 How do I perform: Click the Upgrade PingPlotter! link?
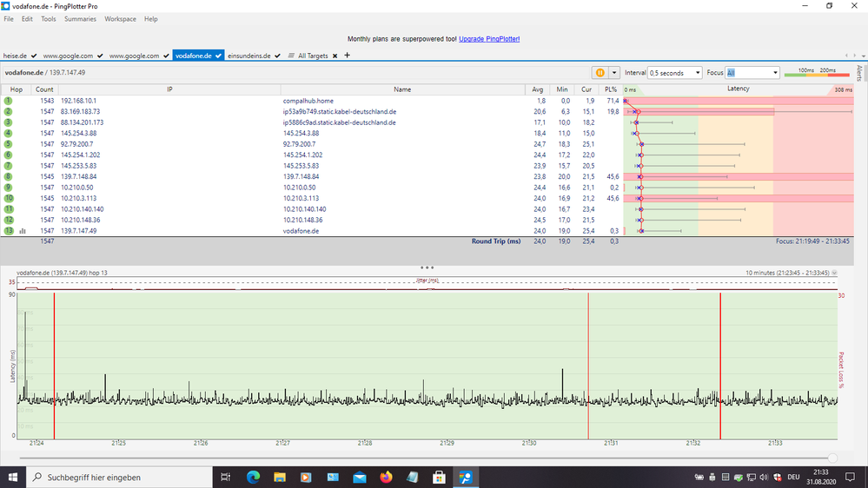pyautogui.click(x=489, y=39)
